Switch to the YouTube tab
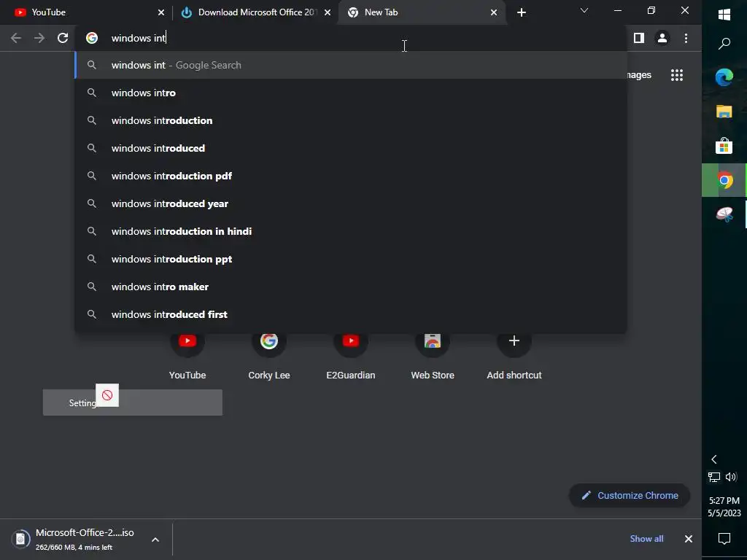 pyautogui.click(x=86, y=12)
